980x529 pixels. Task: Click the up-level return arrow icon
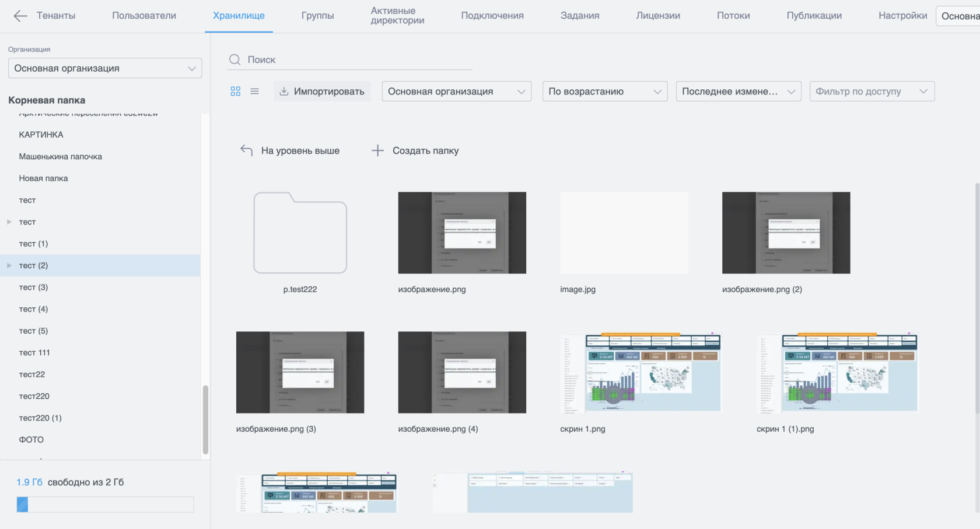pyautogui.click(x=247, y=150)
